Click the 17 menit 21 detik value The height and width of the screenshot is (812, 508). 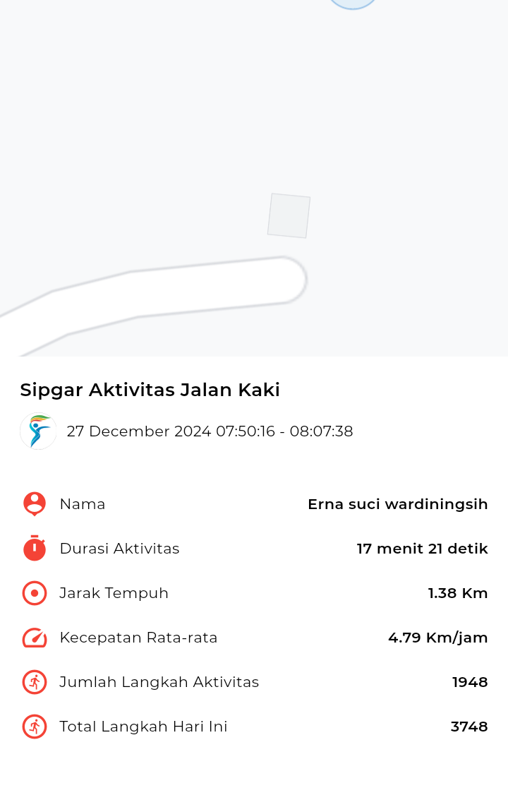(422, 549)
